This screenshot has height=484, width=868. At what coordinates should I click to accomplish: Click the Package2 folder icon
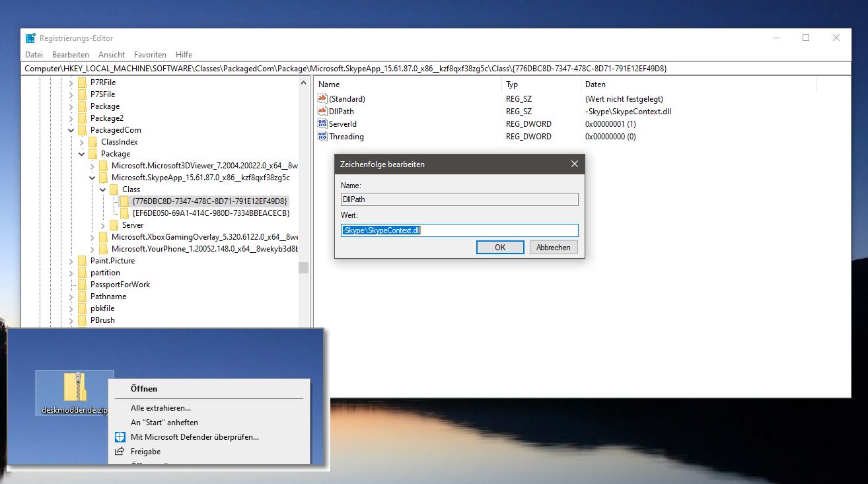tap(82, 118)
